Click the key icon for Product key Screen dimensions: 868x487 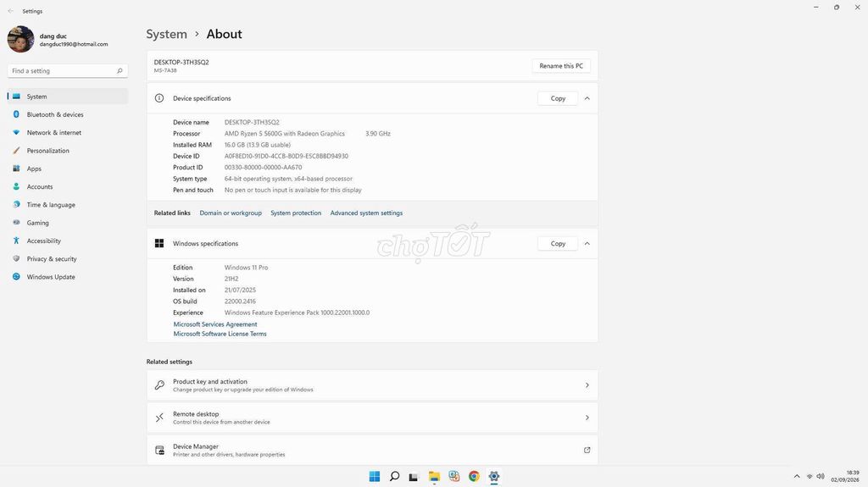[159, 385]
